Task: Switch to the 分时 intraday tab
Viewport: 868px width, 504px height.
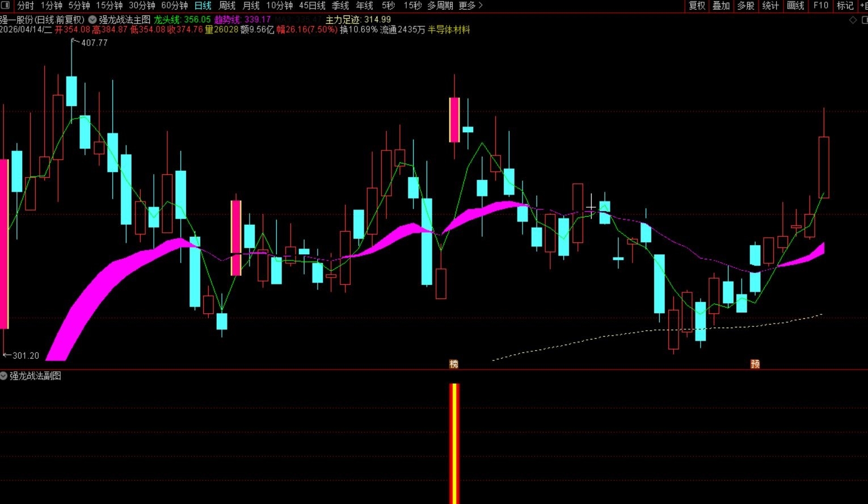Action: point(26,6)
